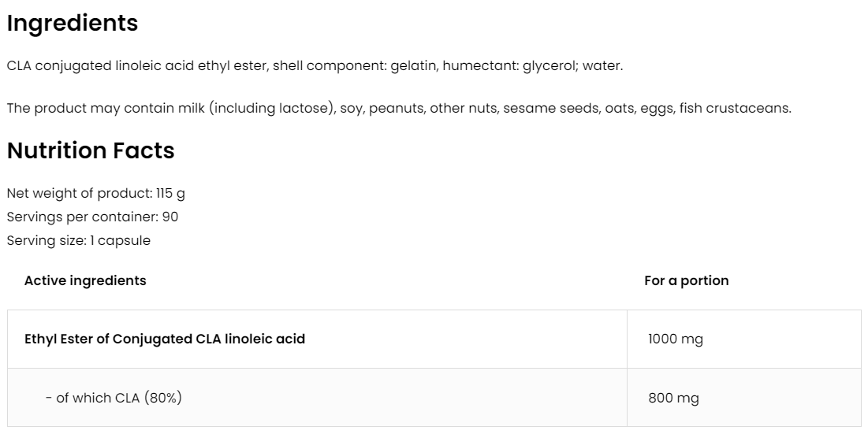Image resolution: width=868 pixels, height=434 pixels.
Task: Click the "Servings per container: 90" line
Action: (x=87, y=217)
